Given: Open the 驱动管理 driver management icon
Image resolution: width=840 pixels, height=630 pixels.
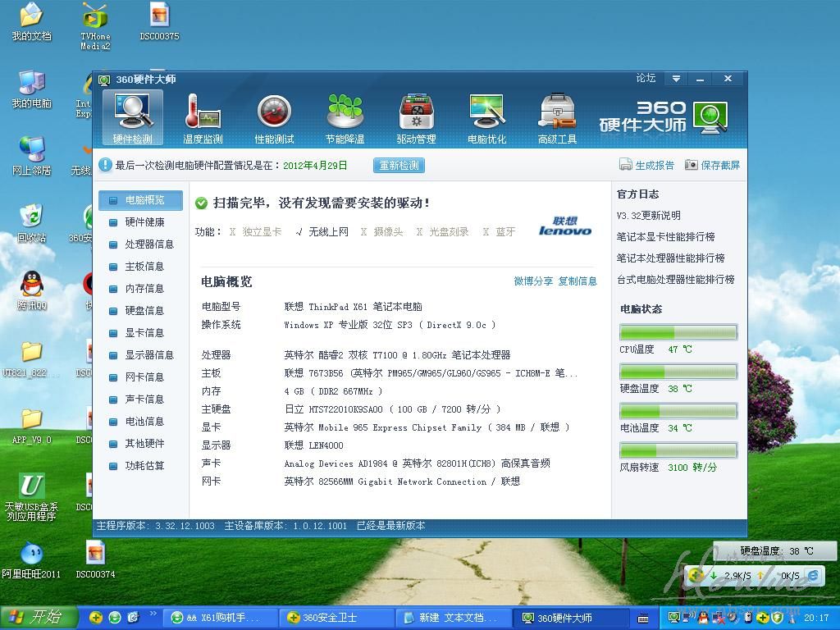Looking at the screenshot, I should (416, 117).
